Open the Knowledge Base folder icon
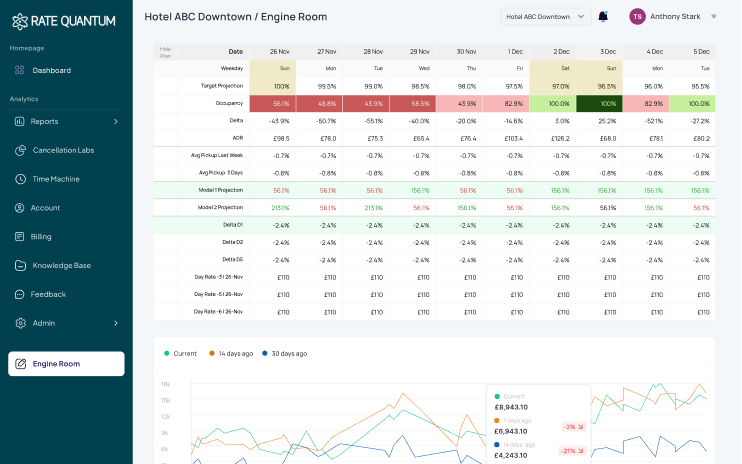The height and width of the screenshot is (464, 742). (x=20, y=266)
